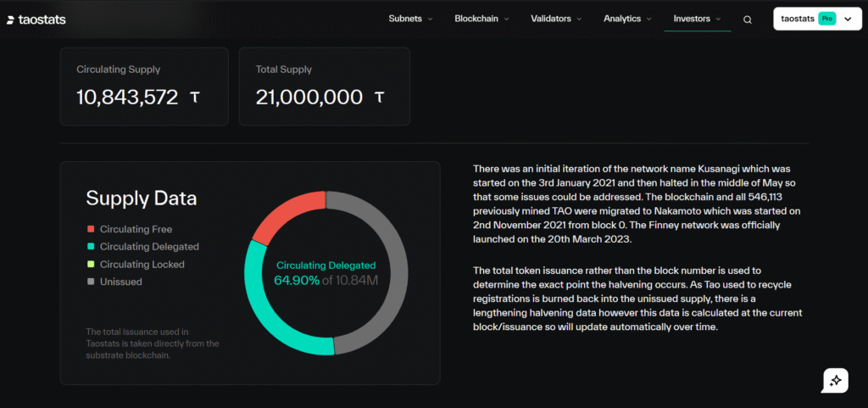The image size is (868, 408).
Task: Expand the Blockchain dropdown menu
Action: (x=481, y=19)
